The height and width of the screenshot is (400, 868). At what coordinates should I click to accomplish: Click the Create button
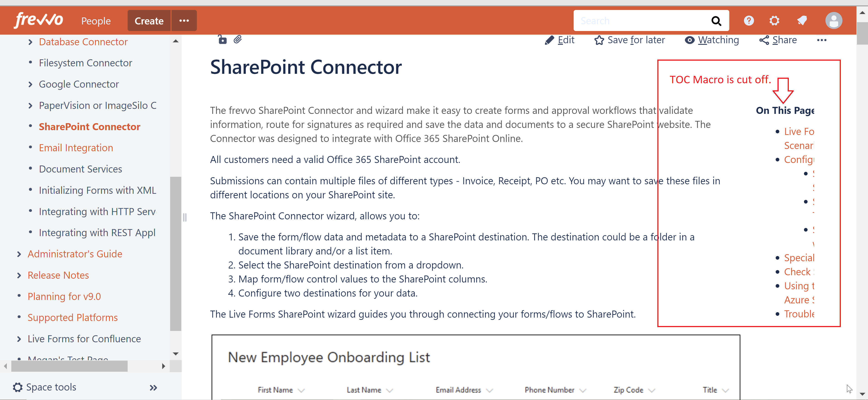(149, 21)
